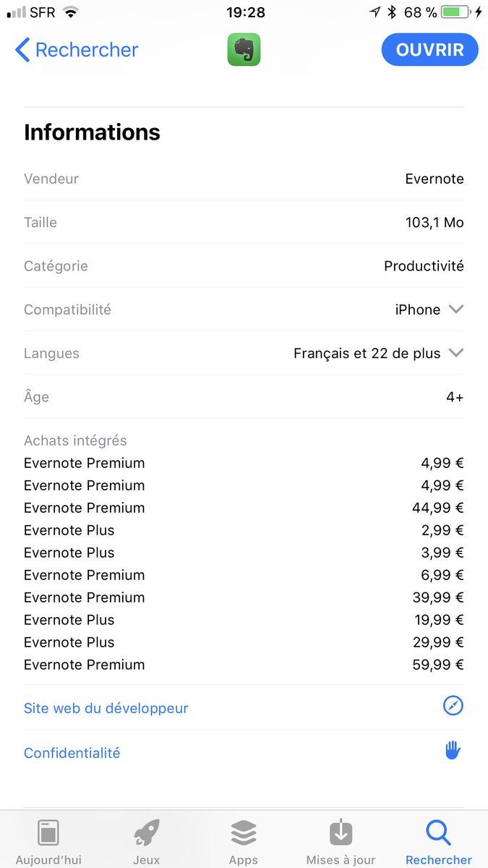
Task: Open Site web du développeur link
Action: coord(106,708)
